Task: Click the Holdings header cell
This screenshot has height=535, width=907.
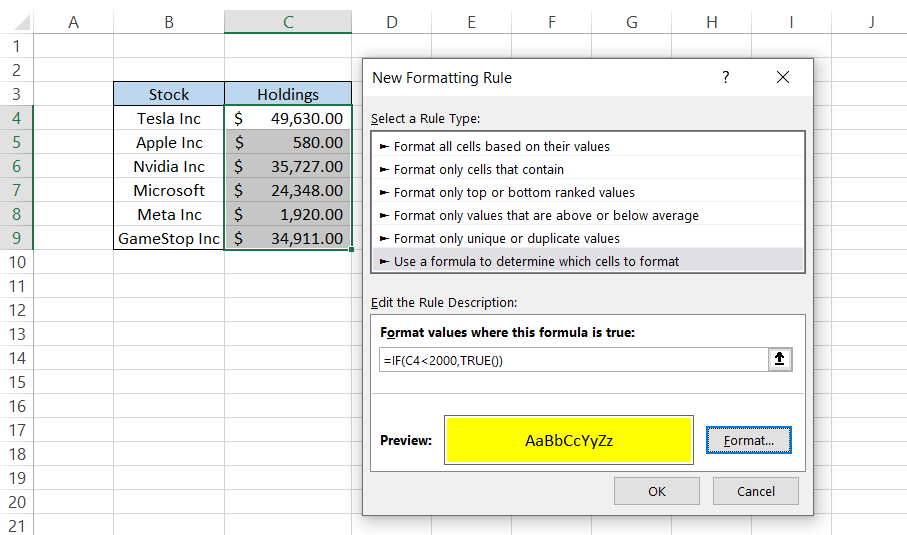Action: click(288, 94)
